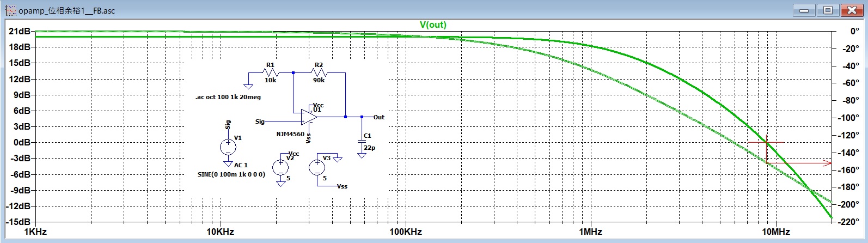This screenshot has height=243, width=868.
Task: Click the Vss label beside source V3
Action: coord(342,186)
